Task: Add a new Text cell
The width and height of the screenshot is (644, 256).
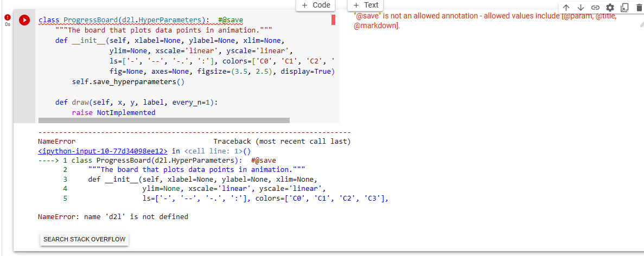Action: [x=366, y=5]
